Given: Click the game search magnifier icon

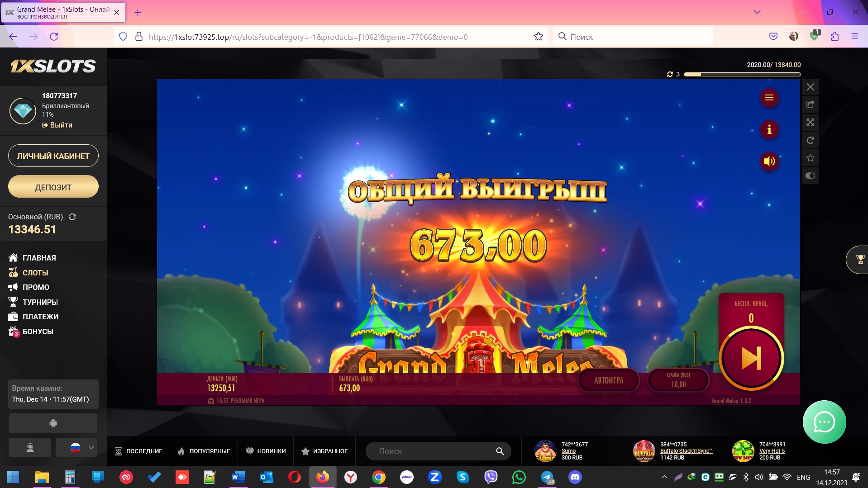Looking at the screenshot, I should point(500,451).
